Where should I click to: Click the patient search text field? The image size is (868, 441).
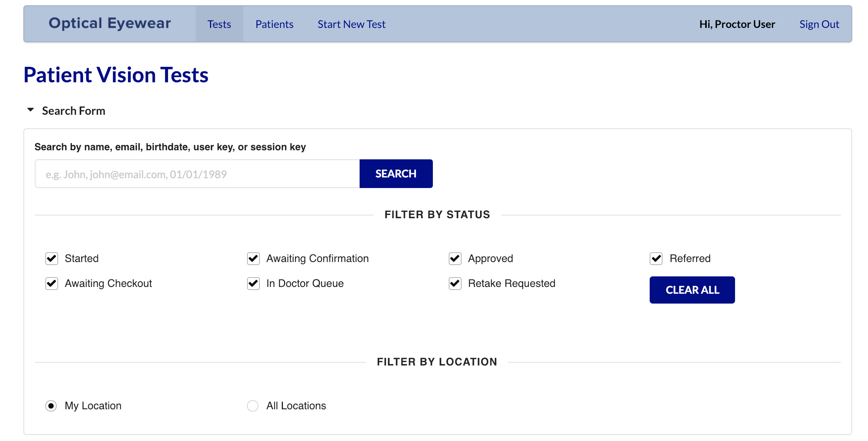(197, 174)
